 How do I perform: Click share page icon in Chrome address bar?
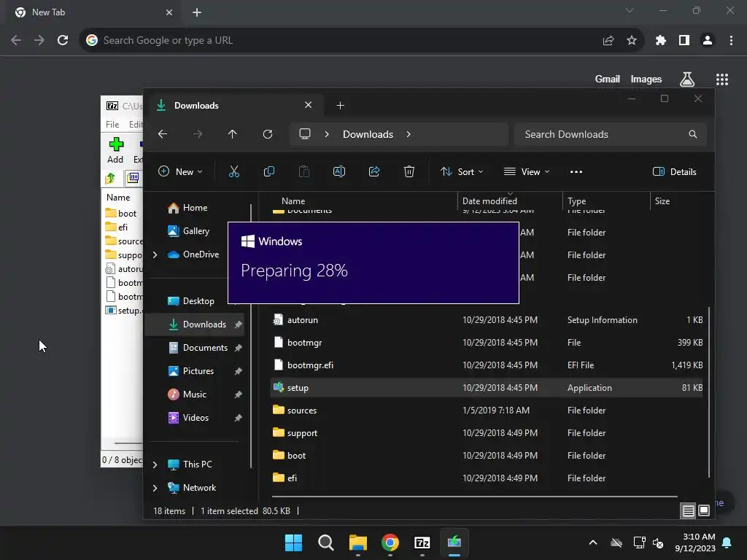608,41
